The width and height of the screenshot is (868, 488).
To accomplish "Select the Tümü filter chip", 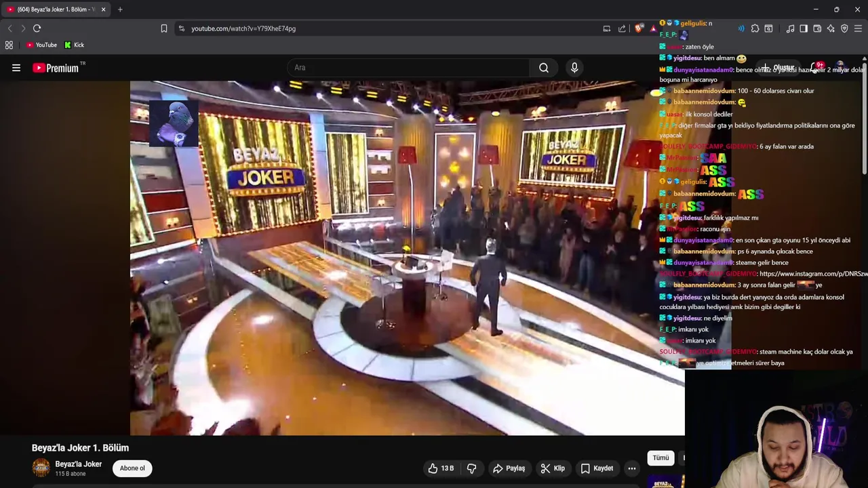I will 660,458.
